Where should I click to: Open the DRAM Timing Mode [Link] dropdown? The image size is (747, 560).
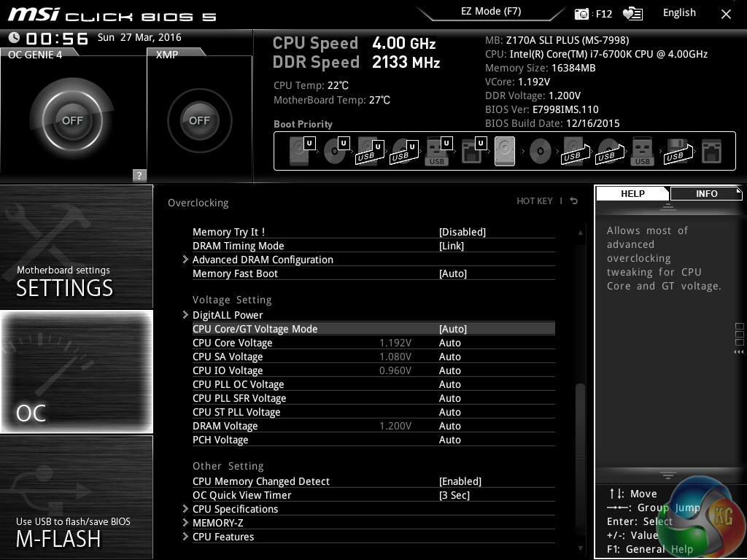pos(451,246)
